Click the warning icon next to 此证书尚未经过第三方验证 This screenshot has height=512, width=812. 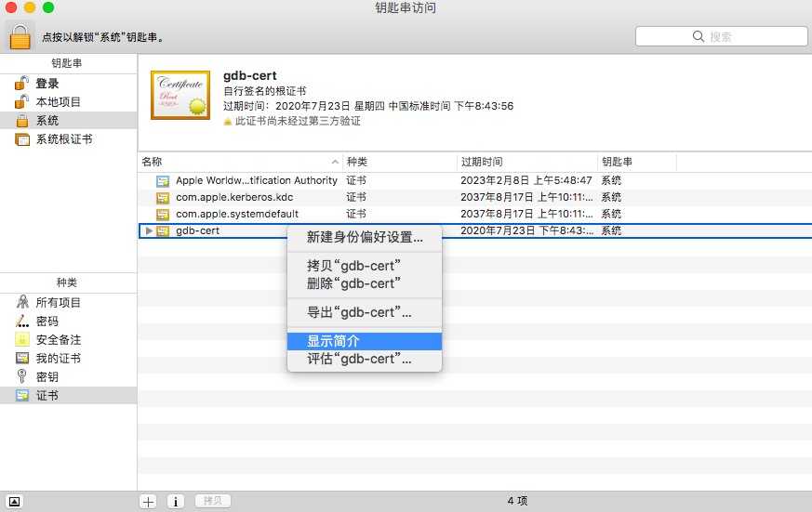click(227, 122)
